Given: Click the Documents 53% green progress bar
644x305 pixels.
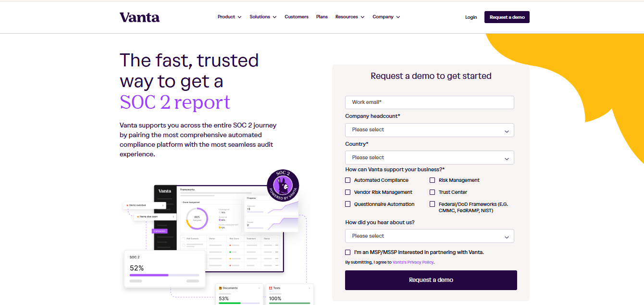Looking at the screenshot, I should coord(239,303).
